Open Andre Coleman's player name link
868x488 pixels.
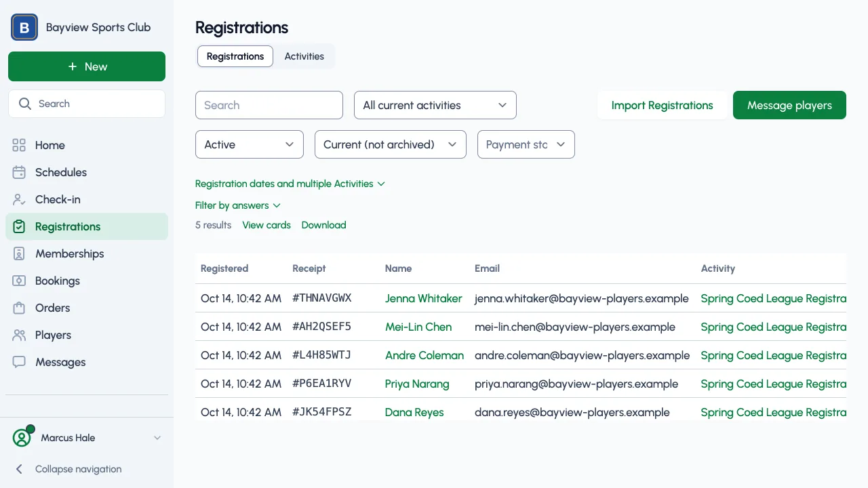(425, 355)
